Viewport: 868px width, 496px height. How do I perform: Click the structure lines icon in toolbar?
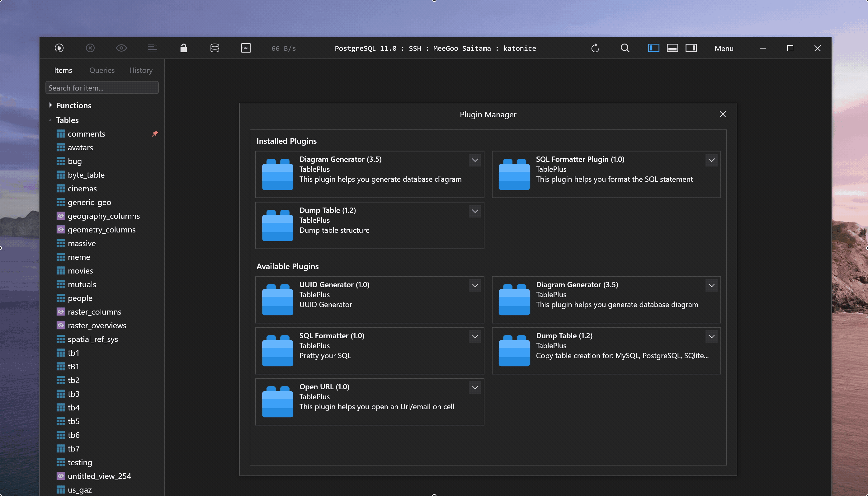(152, 48)
